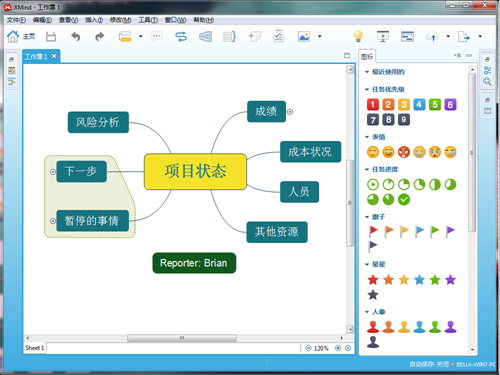Collapse the 任务优先级 marker group
Viewport: 500px width, 375px height.
367,89
